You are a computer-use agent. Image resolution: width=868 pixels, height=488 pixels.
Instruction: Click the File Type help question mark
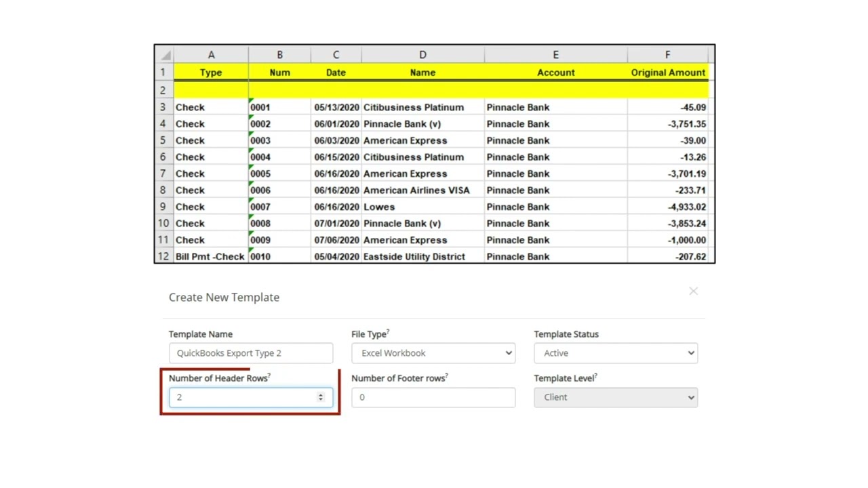[388, 331]
